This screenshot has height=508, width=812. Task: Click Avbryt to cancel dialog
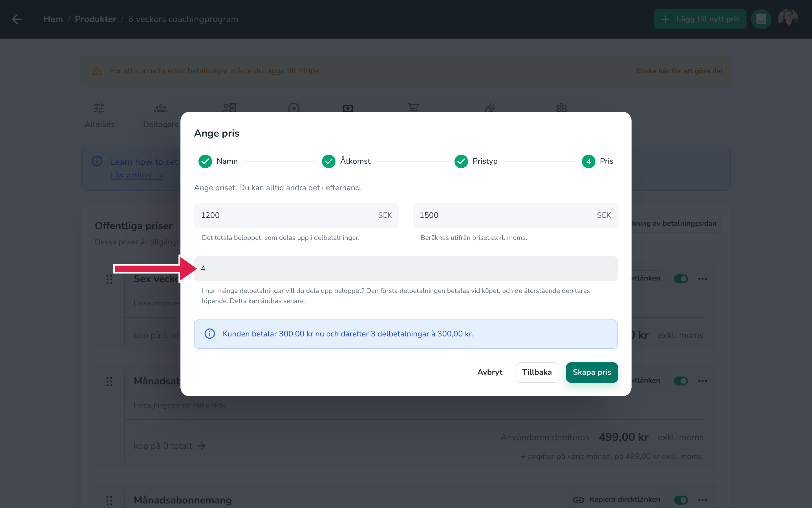point(489,372)
